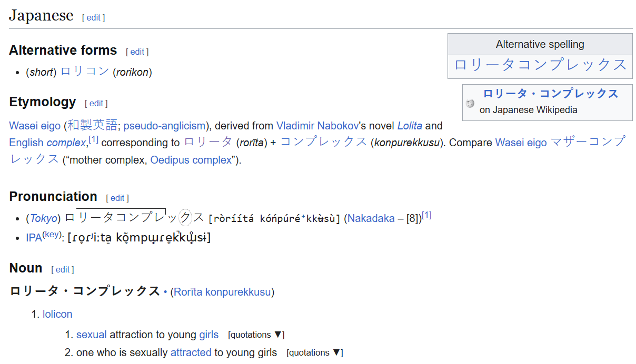Edit the Etymology section
The width and height of the screenshot is (636, 364).
click(x=96, y=103)
